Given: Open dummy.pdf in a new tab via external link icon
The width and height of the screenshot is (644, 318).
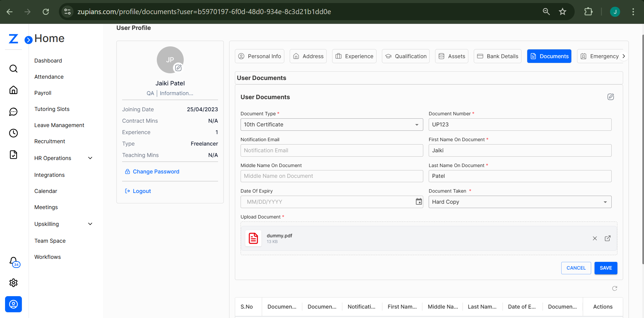Looking at the screenshot, I should [x=608, y=238].
